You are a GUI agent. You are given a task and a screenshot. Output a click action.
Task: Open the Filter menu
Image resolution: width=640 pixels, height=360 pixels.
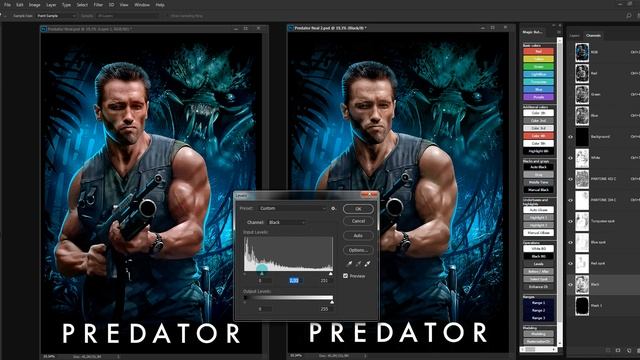point(98,5)
